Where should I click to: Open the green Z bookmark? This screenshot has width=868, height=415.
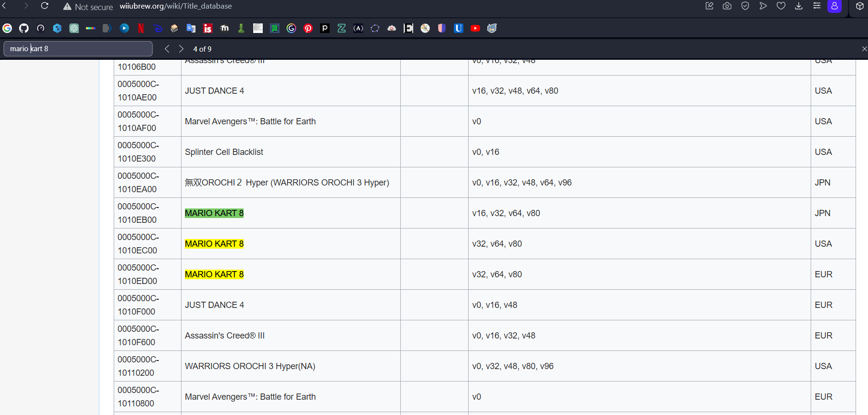tap(342, 28)
